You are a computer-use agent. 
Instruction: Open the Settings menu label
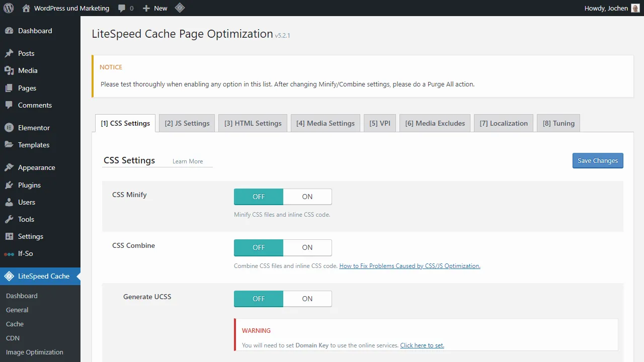tap(31, 236)
